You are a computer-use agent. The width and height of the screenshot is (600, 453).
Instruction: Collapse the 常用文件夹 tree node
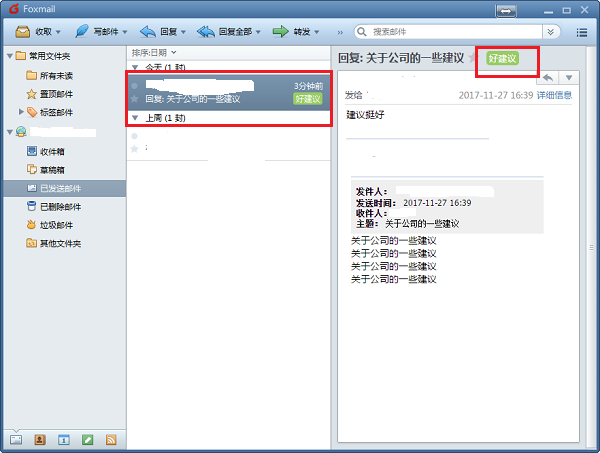(10, 56)
